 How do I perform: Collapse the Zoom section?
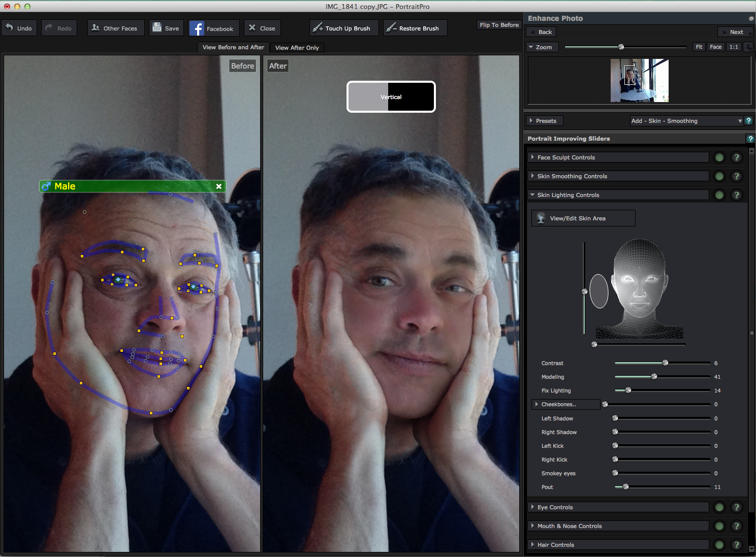(x=543, y=47)
